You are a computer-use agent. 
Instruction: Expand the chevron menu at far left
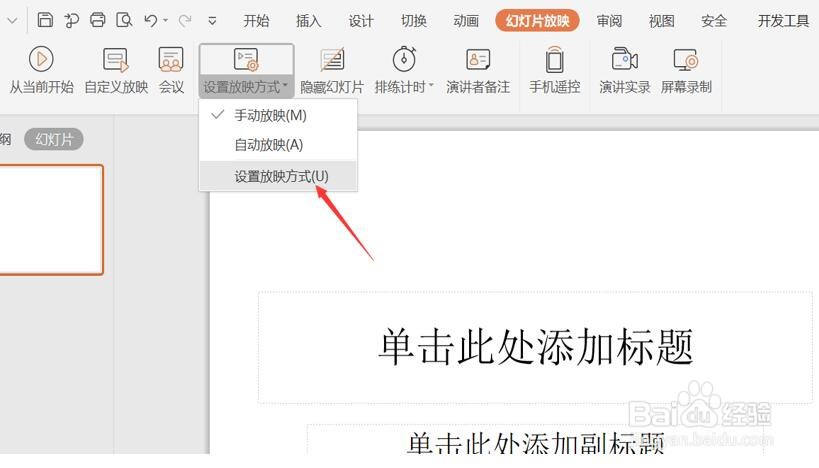tap(12, 21)
